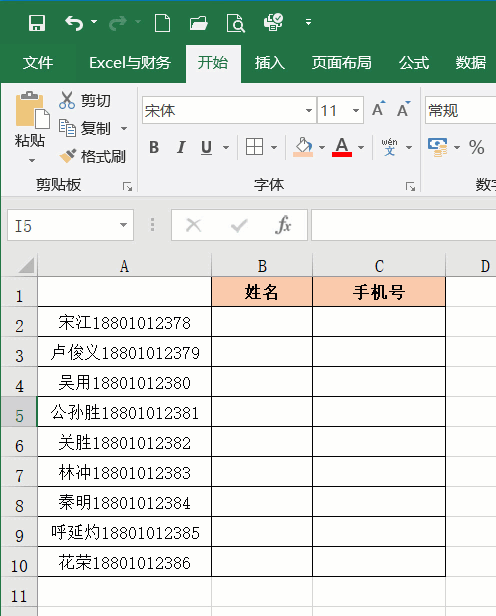The width and height of the screenshot is (496, 616).
Task: Open the 字体 dialog launcher
Action: [410, 186]
